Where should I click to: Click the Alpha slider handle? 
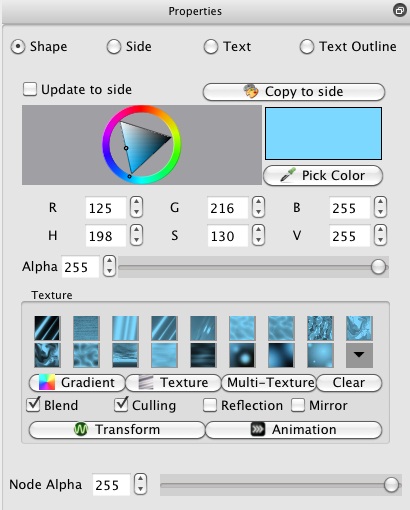point(378,267)
